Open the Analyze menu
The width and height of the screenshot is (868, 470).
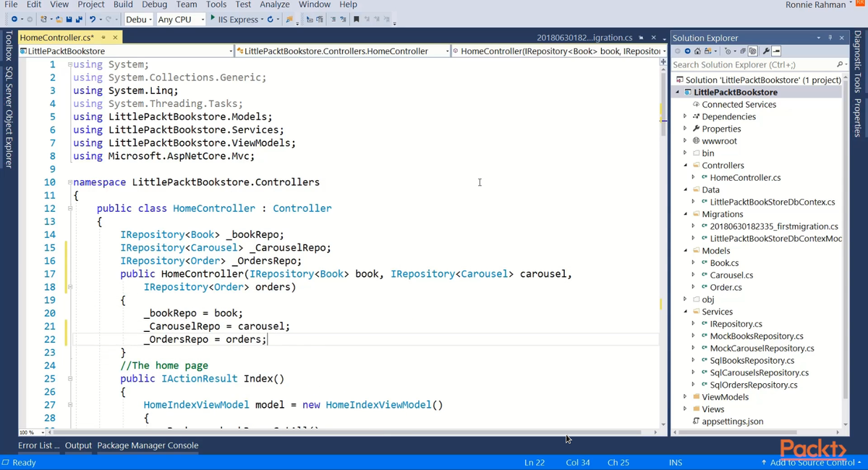[x=275, y=4]
